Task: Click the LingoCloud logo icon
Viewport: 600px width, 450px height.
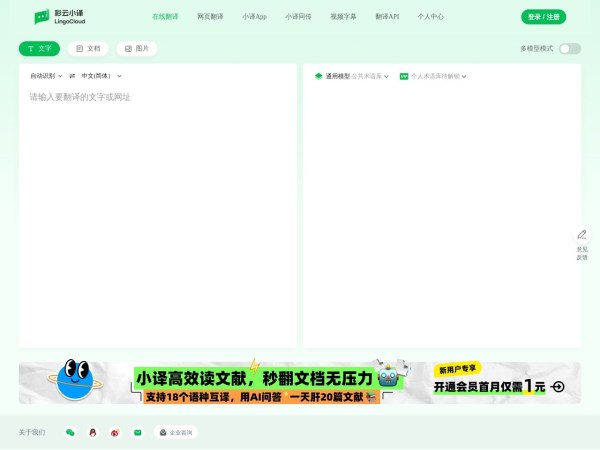Action: tap(41, 17)
